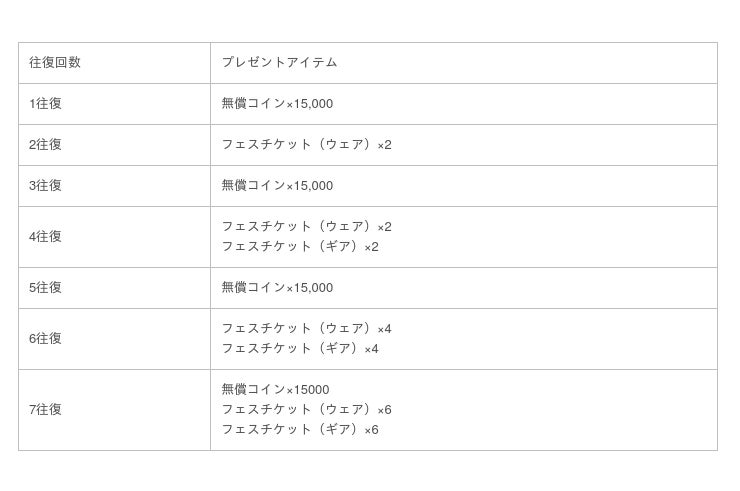Screen dimensions: 740x491
Task: Click the "5往復" row label
Action: [x=46, y=288]
